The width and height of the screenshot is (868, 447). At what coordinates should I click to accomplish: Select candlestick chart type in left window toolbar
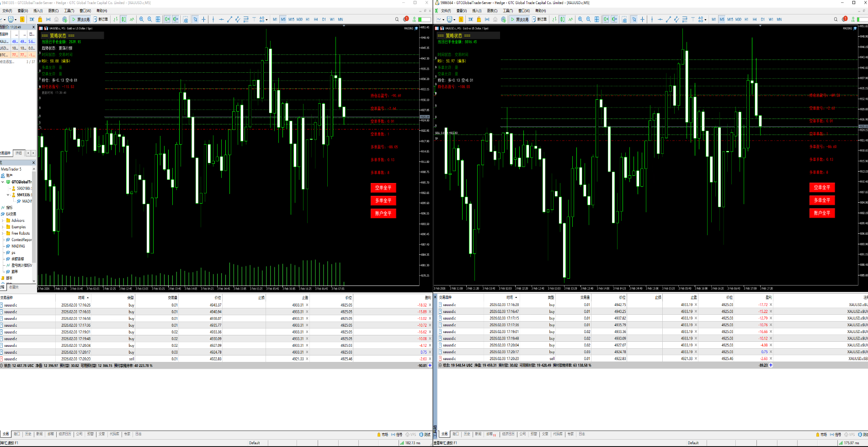point(124,19)
